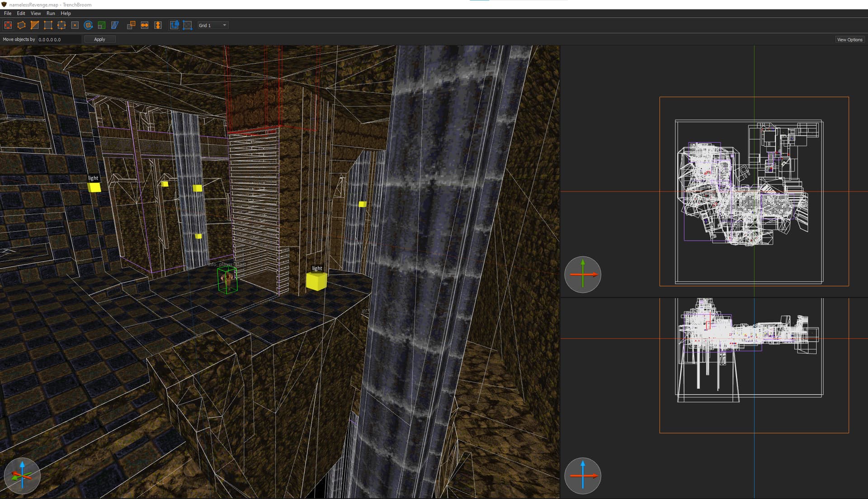The width and height of the screenshot is (868, 499).
Task: Activate the blue Shear tool
Action: click(x=115, y=25)
